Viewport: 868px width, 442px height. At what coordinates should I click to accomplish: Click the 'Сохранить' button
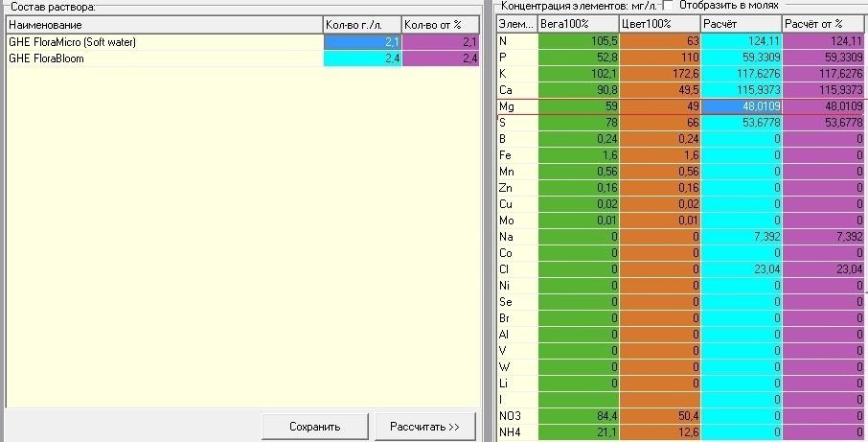315,427
